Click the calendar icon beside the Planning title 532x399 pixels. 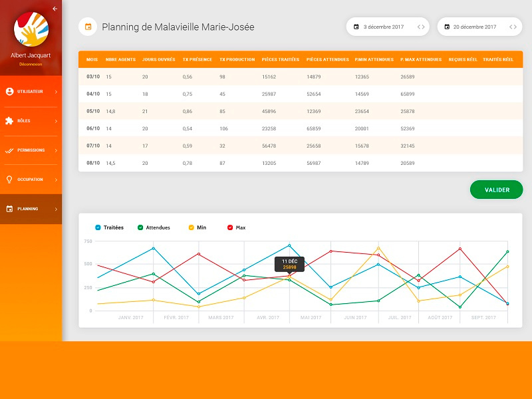(87, 27)
